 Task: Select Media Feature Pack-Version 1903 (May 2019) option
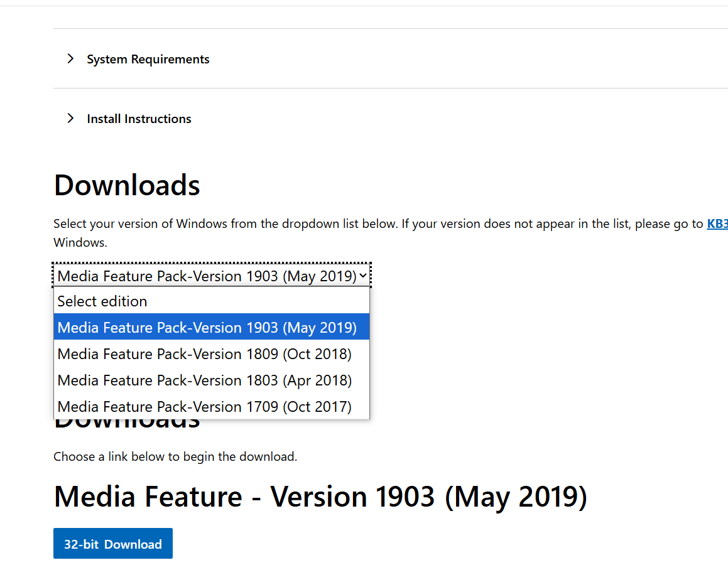[212, 328]
